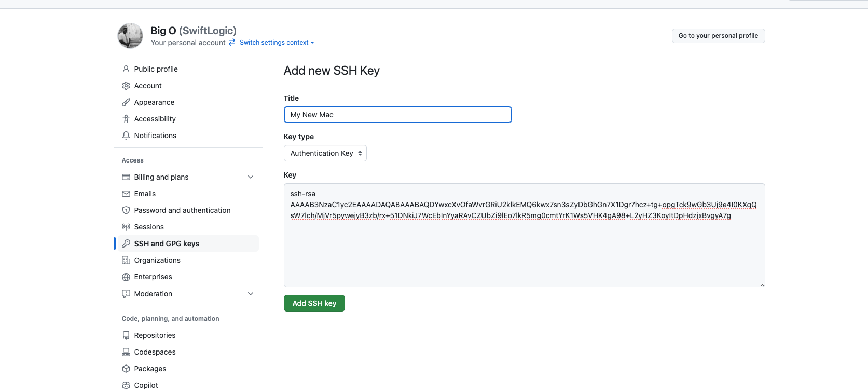Open the Switch settings context dropdown
Image resolution: width=868 pixels, height=392 pixels.
coord(277,43)
